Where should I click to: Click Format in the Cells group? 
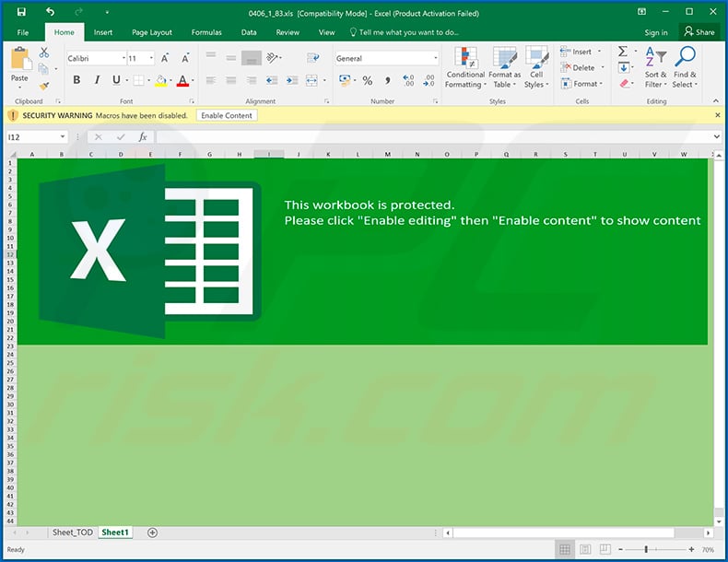pos(582,84)
